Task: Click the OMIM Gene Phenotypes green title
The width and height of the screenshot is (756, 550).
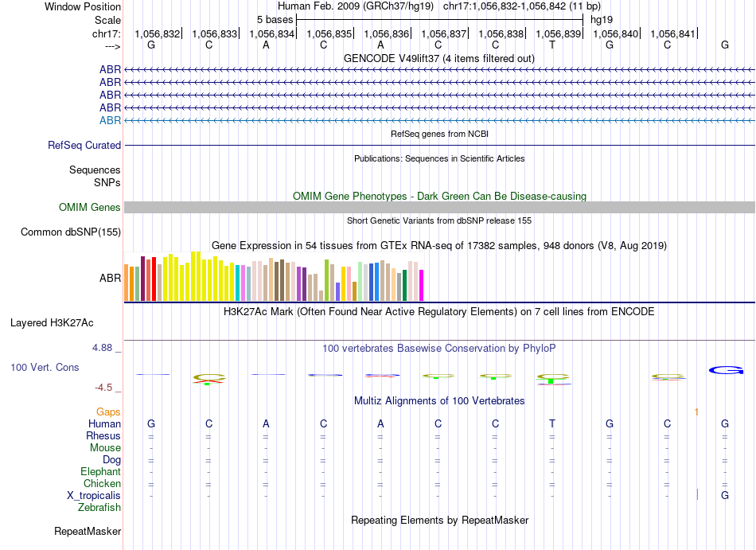Action: tap(439, 196)
